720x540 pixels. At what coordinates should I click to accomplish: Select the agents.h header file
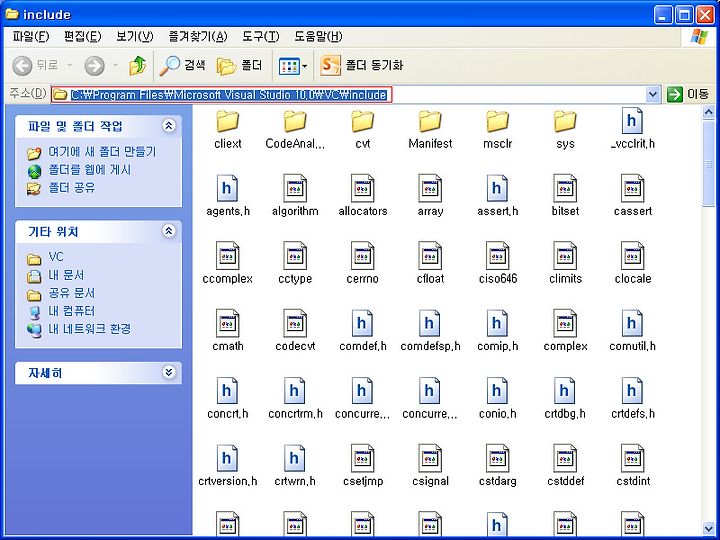228,197
